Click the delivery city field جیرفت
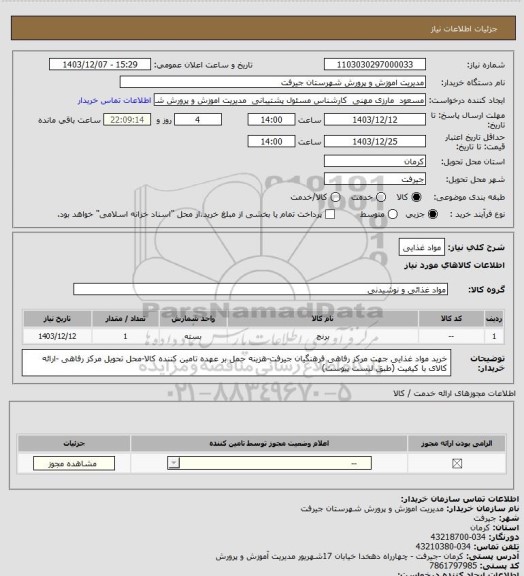Screen dimensions: 524x576 click(375, 179)
